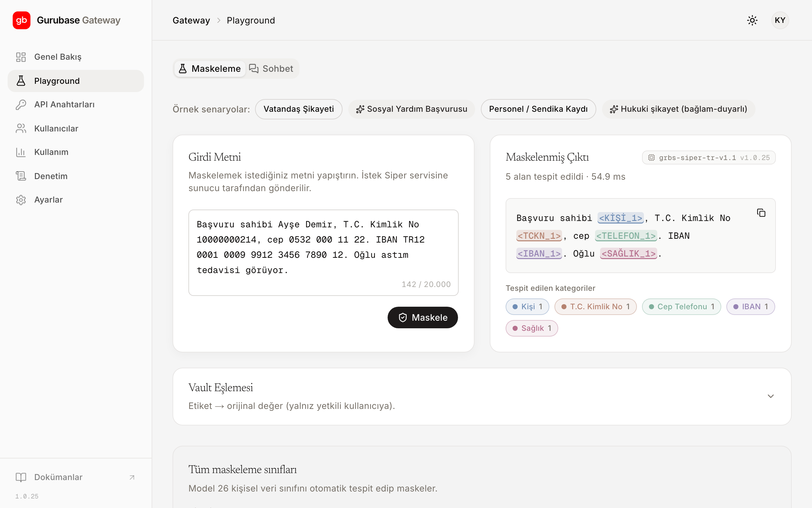
Task: Toggle the light/dark theme sun icon
Action: [752, 20]
